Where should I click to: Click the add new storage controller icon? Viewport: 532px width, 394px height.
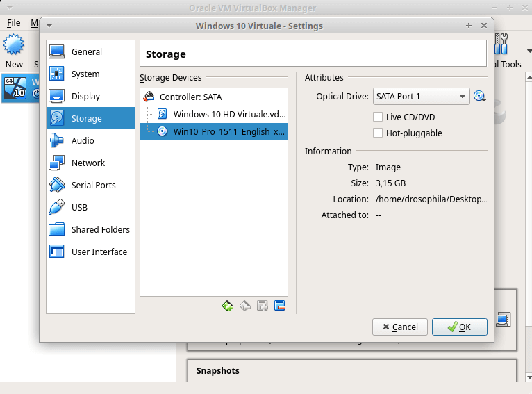pos(228,306)
